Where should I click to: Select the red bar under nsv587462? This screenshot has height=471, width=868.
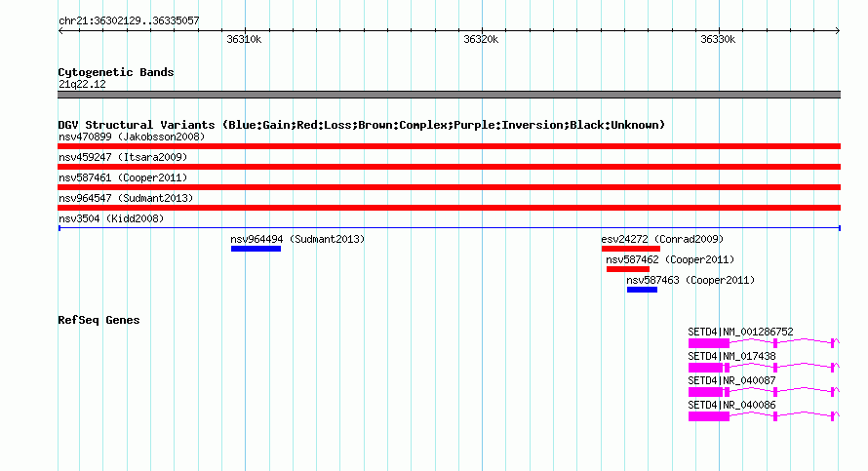[628, 269]
